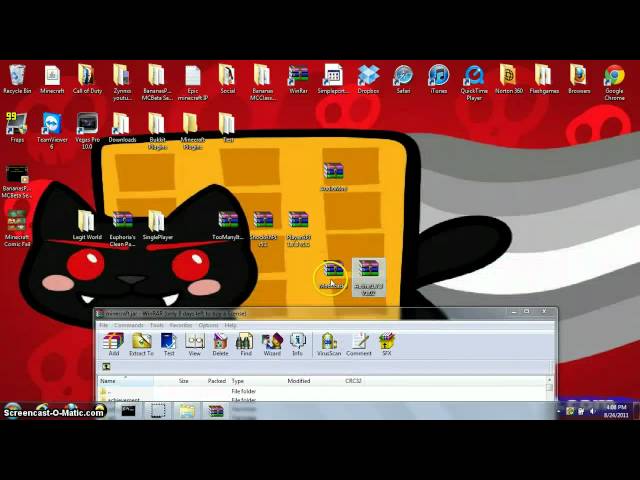
Task: Go up one level in WinRAR address bar
Action: (106, 367)
